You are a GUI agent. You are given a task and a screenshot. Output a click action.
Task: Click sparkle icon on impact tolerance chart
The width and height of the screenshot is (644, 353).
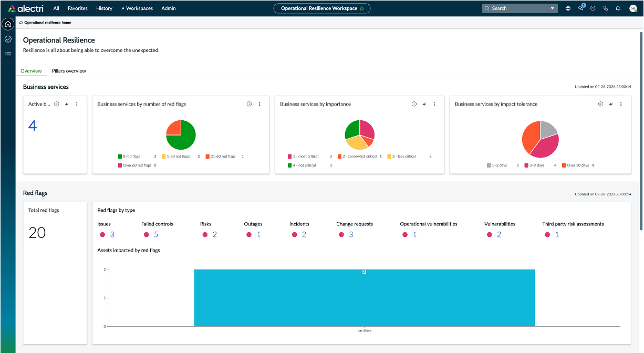point(610,104)
